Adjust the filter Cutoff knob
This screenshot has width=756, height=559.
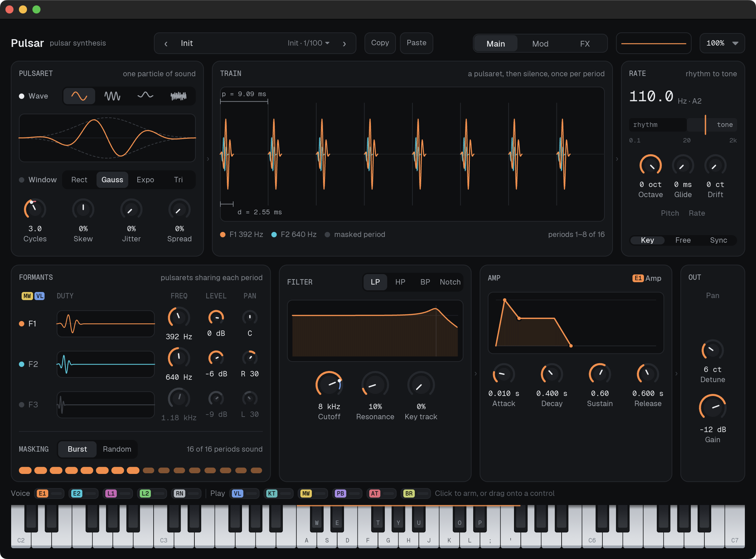(x=329, y=384)
